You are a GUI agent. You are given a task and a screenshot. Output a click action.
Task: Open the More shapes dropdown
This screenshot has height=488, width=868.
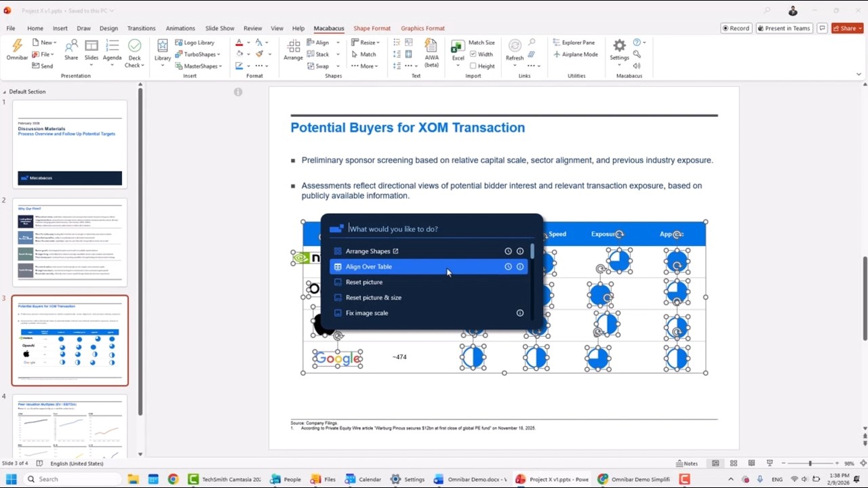pyautogui.click(x=365, y=66)
